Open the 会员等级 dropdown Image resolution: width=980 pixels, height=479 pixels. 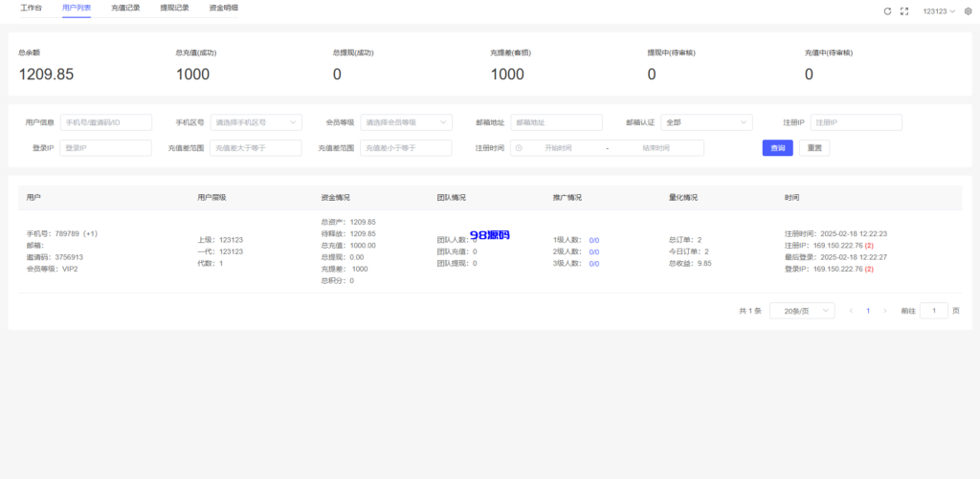(406, 122)
